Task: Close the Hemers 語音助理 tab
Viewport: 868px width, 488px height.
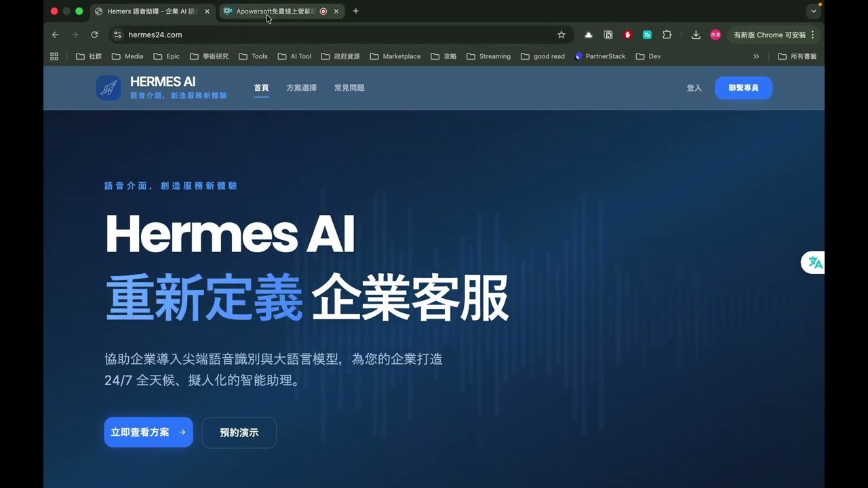Action: 207,11
